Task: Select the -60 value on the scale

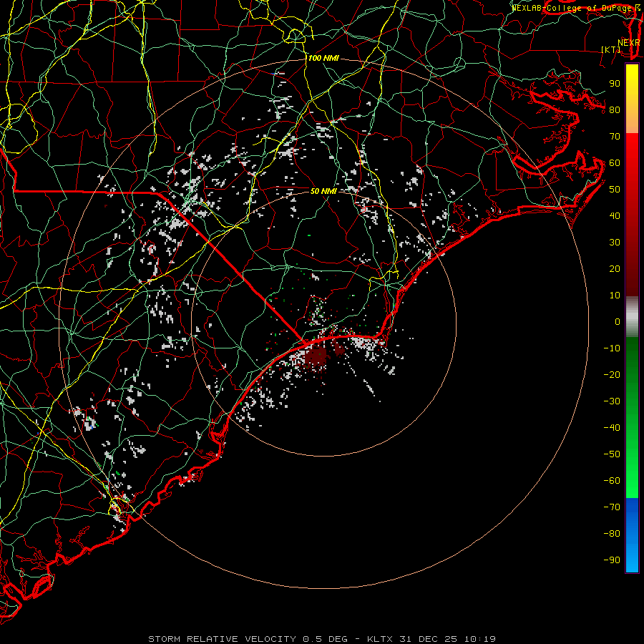Action: 612,481
